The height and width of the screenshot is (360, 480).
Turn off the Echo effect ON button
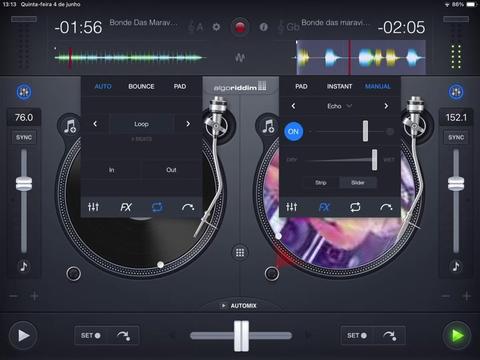point(293,131)
